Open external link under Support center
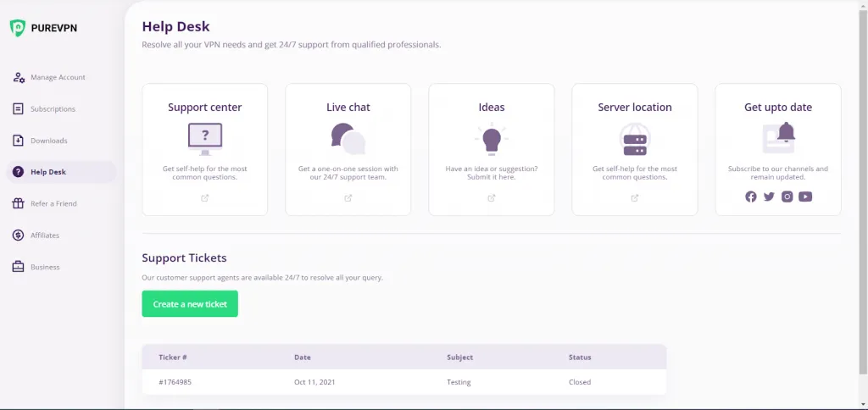This screenshot has width=868, height=410. (204, 198)
